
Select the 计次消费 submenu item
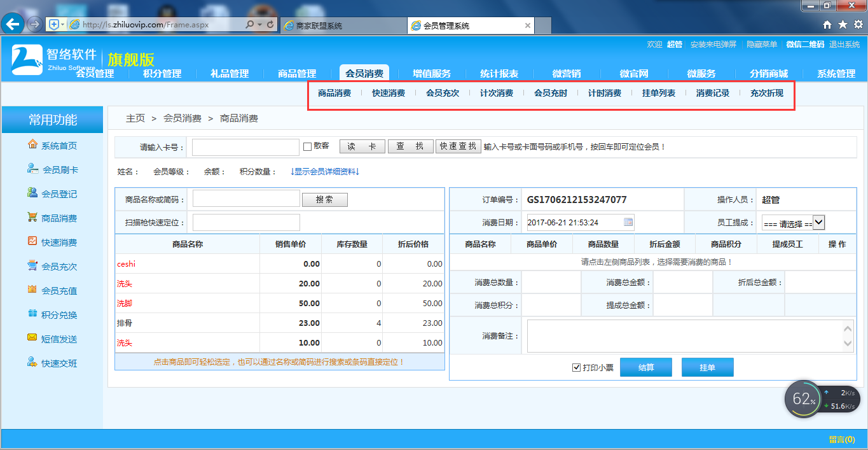coord(497,93)
